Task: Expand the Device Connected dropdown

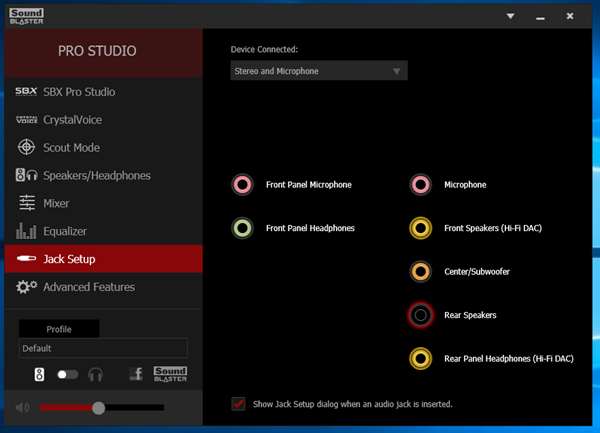Action: click(319, 71)
